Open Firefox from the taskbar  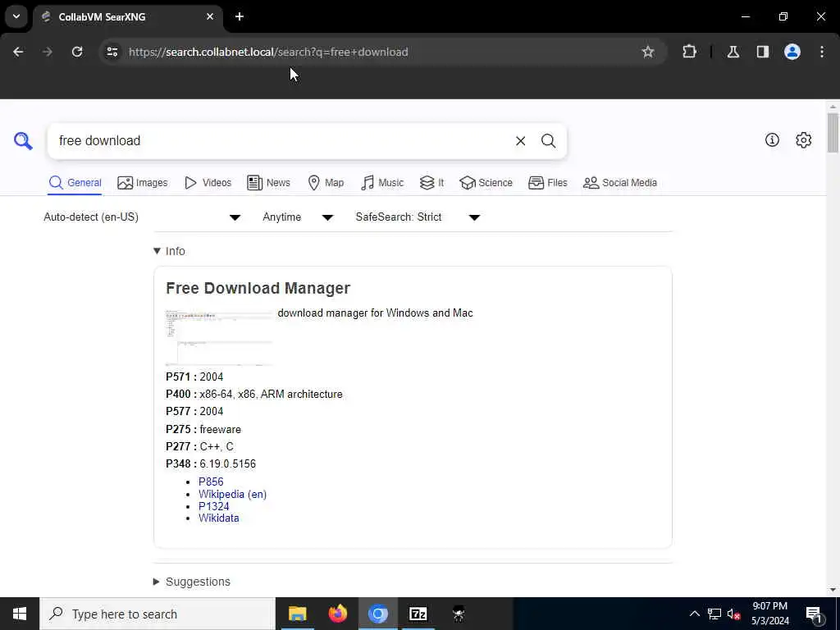(x=337, y=614)
